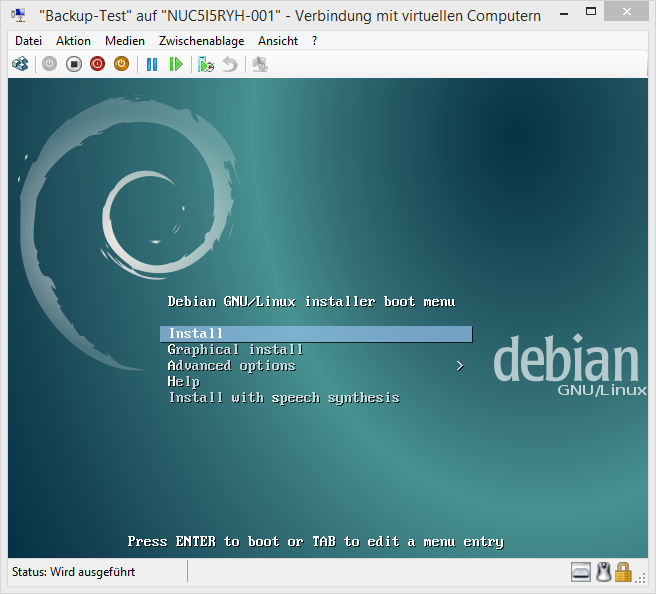
Task: Click the 'Status: Wird ausgeführt' status text
Action: pos(73,572)
